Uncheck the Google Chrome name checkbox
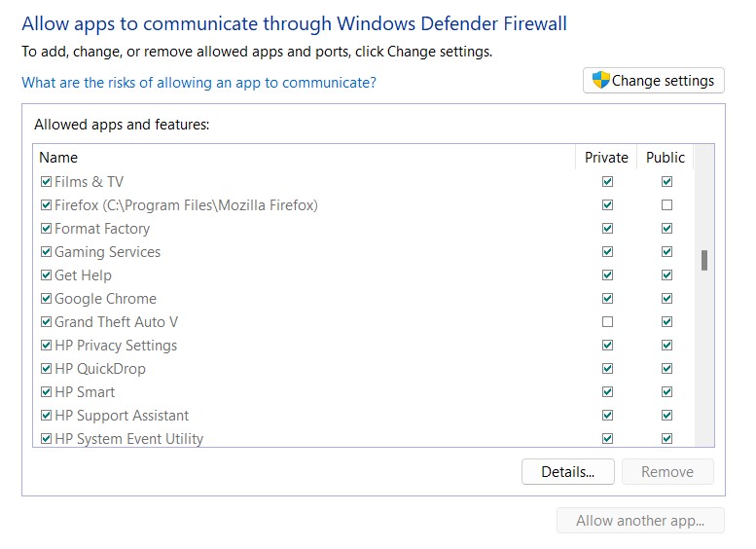 (46, 299)
